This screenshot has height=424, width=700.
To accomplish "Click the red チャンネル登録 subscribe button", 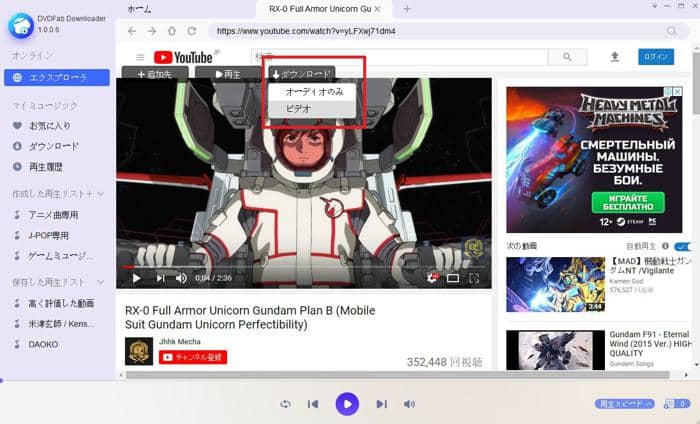I will pos(193,357).
